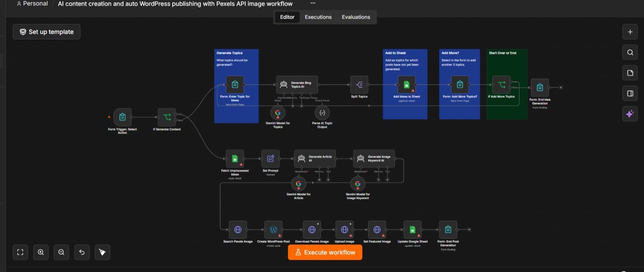Open the Upload Image node
Viewport: 644px width, 272px height.
(345, 230)
